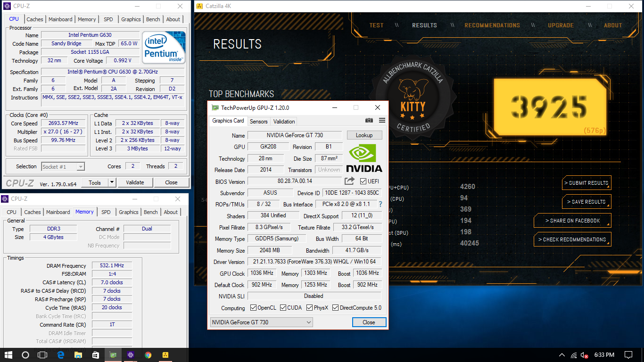Open the Catzilla ABOUT section
This screenshot has width=644, height=362.
coord(613,25)
